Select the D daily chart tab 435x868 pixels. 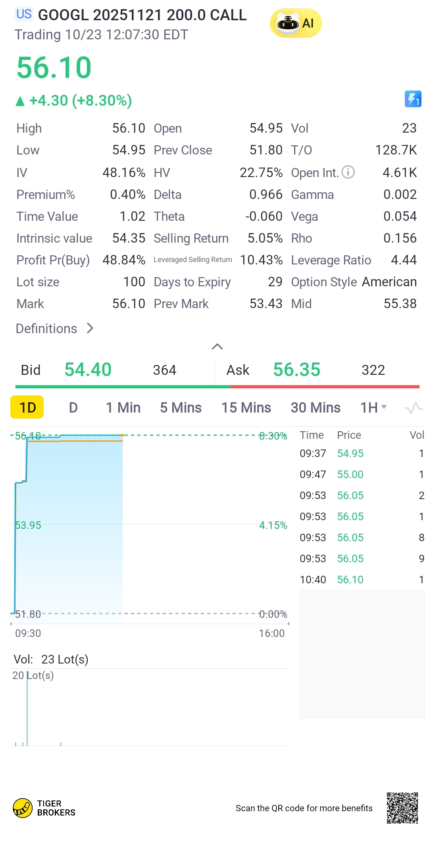coord(73,408)
